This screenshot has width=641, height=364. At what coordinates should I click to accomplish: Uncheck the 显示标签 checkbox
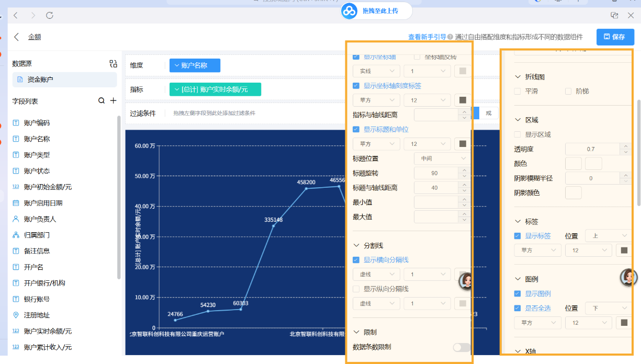[x=518, y=236]
